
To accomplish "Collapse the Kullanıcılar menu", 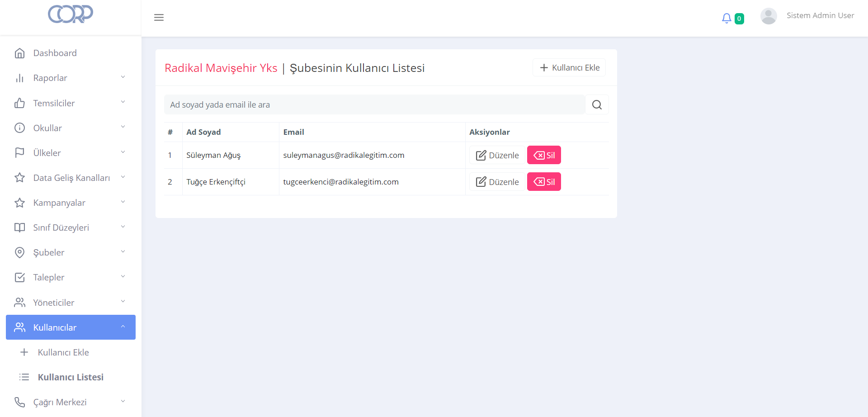I will (x=71, y=327).
